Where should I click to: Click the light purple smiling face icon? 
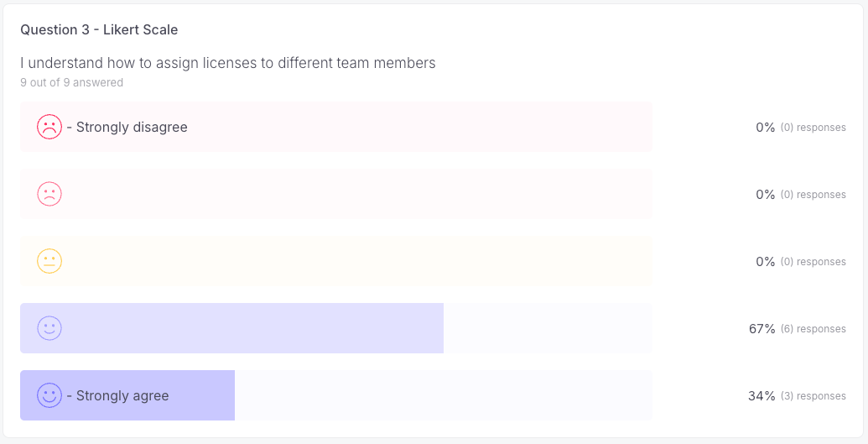click(49, 328)
